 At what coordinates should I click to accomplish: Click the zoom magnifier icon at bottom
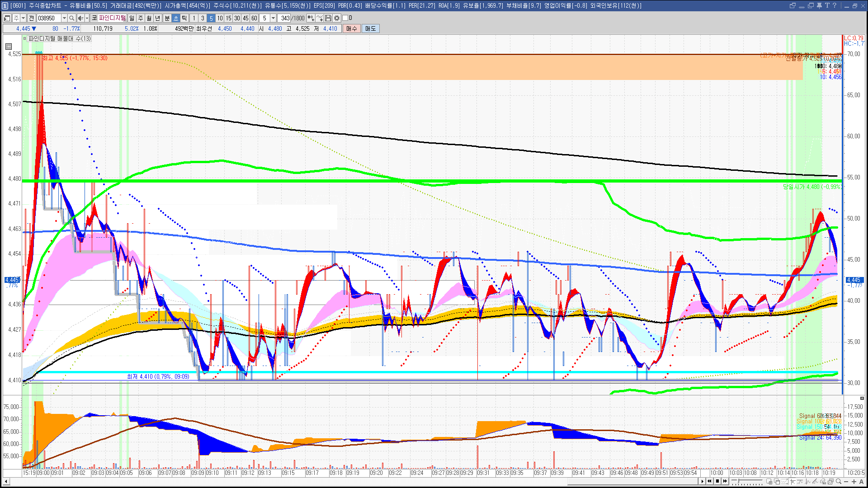coord(838,481)
